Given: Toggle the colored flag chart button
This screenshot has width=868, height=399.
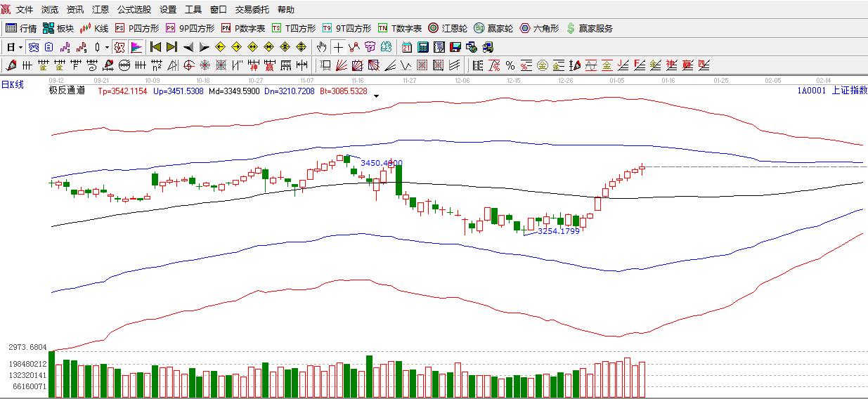Looking at the screenshot, I should 136,47.
